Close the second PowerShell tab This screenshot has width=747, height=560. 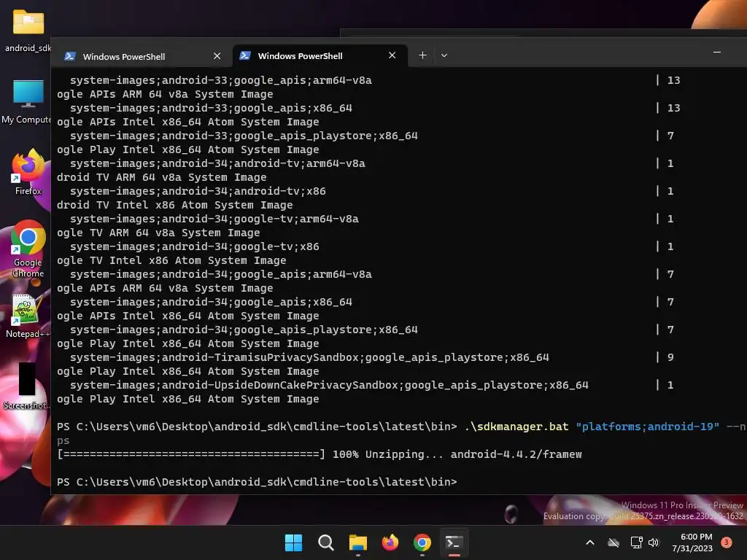click(392, 55)
